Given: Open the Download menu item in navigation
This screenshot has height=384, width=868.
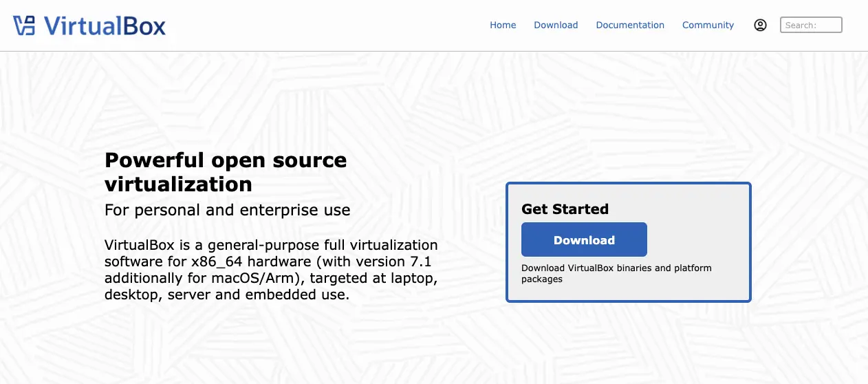Looking at the screenshot, I should click(x=556, y=25).
